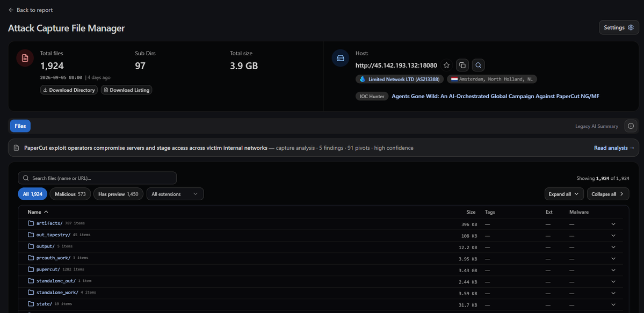The image size is (644, 313).
Task: Open the artifacts/ folder name
Action: (x=49, y=223)
